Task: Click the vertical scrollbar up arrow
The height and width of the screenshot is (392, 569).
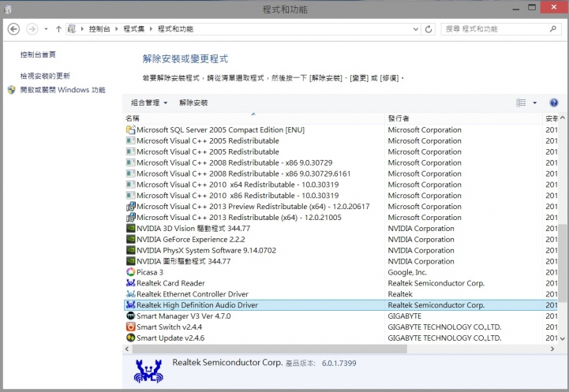Action: tap(563, 118)
